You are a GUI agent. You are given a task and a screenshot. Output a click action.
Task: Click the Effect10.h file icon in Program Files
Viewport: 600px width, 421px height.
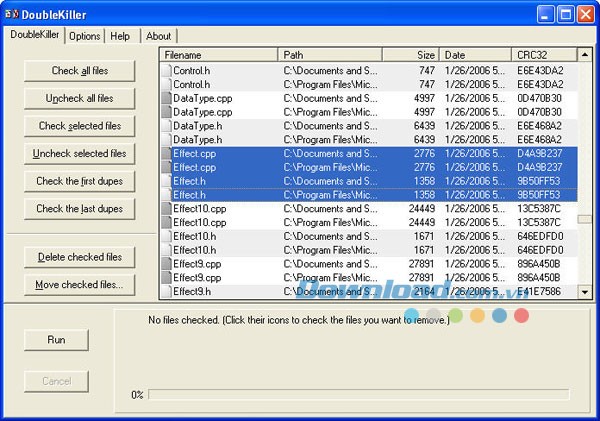click(166, 250)
